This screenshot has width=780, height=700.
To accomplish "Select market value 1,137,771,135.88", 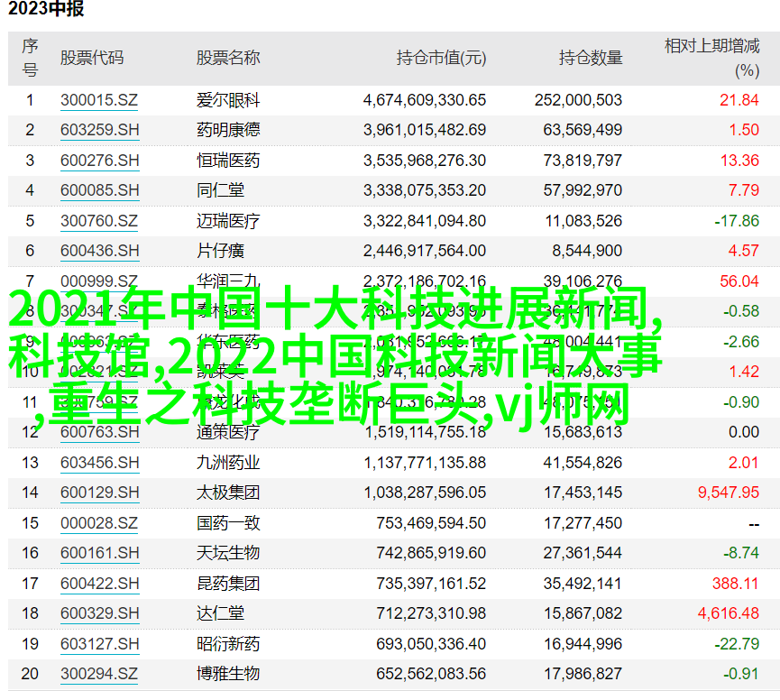I will pos(425,463).
